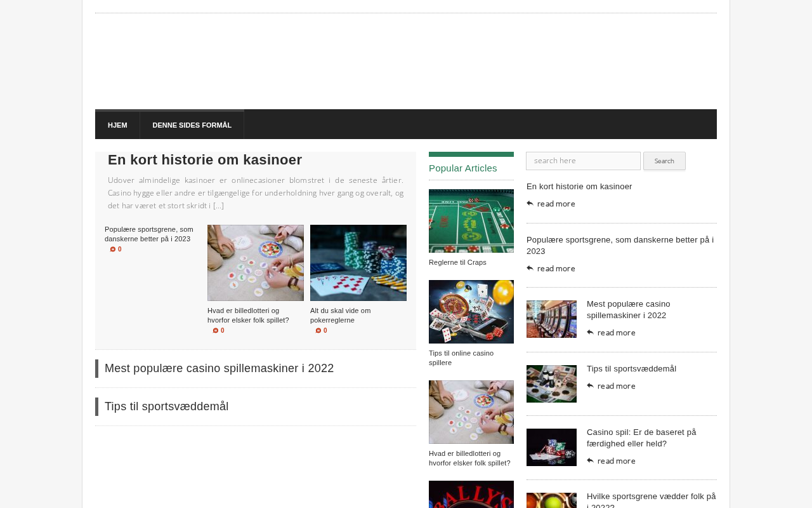Open sidebar link 'Tips til sportsvæddemål'
812x508 pixels.
point(631,369)
